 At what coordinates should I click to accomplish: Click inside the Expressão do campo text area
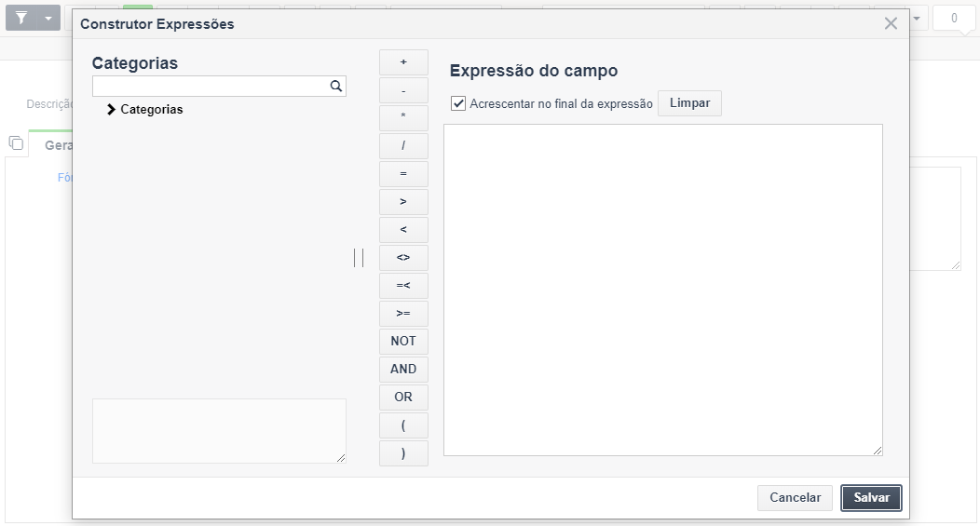point(663,290)
